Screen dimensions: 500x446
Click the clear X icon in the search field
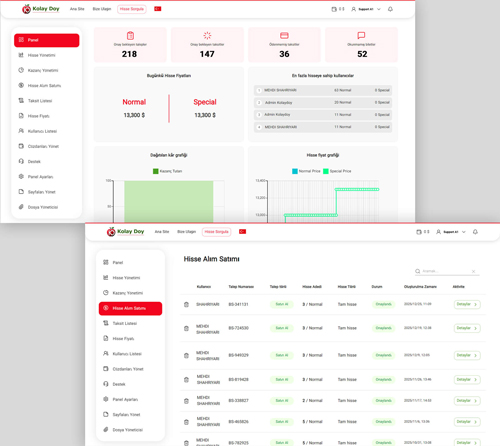473,271
